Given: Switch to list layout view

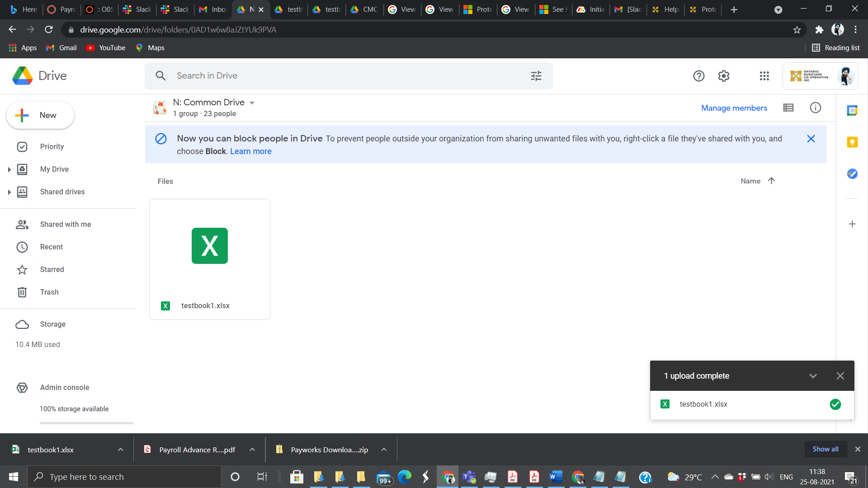Looking at the screenshot, I should click(788, 108).
